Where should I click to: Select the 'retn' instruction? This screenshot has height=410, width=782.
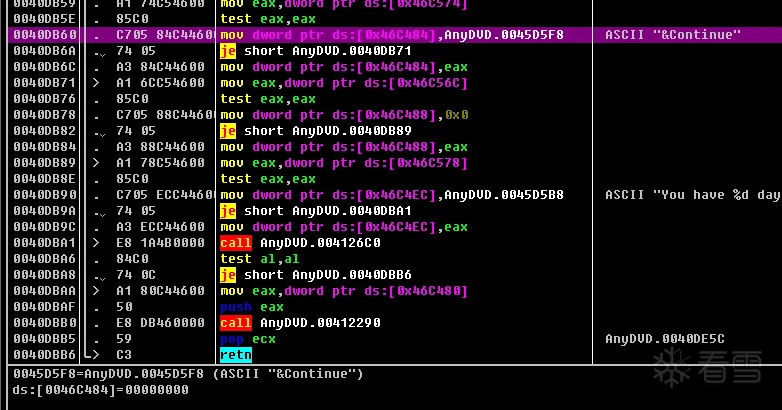[236, 355]
